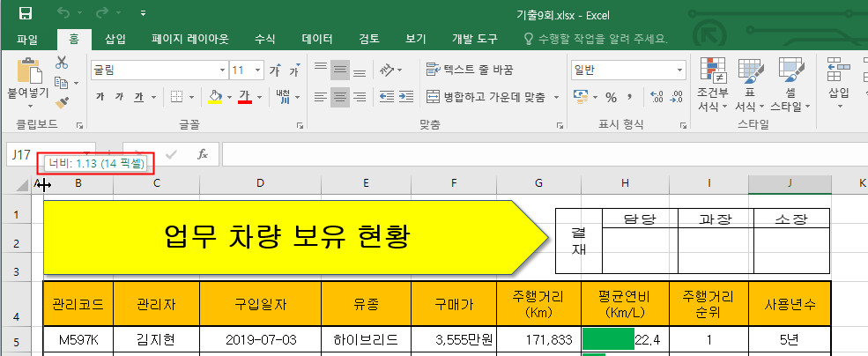Toggle center horizontal alignment

[339, 97]
